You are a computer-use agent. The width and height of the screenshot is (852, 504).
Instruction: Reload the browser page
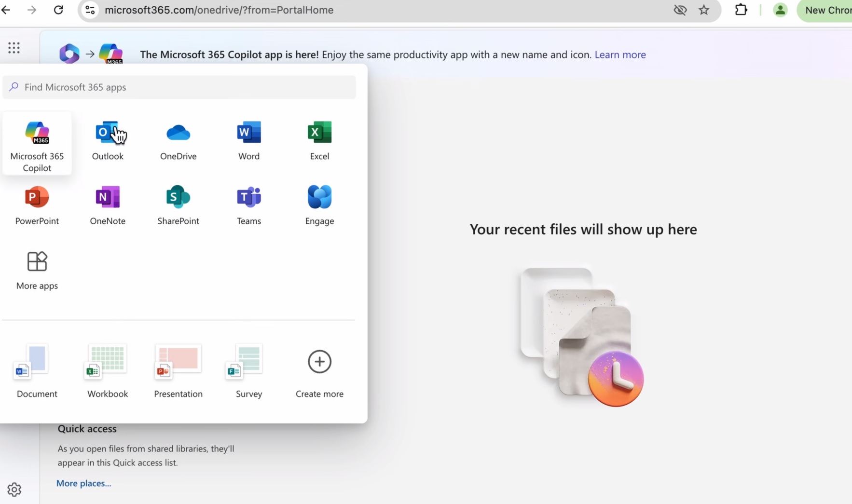[x=58, y=10]
